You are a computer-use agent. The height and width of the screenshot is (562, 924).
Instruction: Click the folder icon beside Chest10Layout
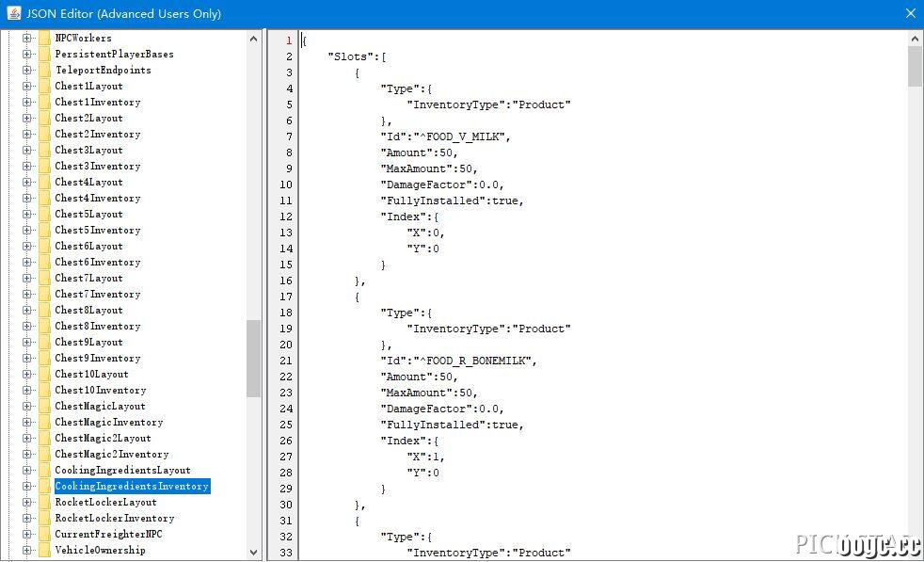(44, 375)
